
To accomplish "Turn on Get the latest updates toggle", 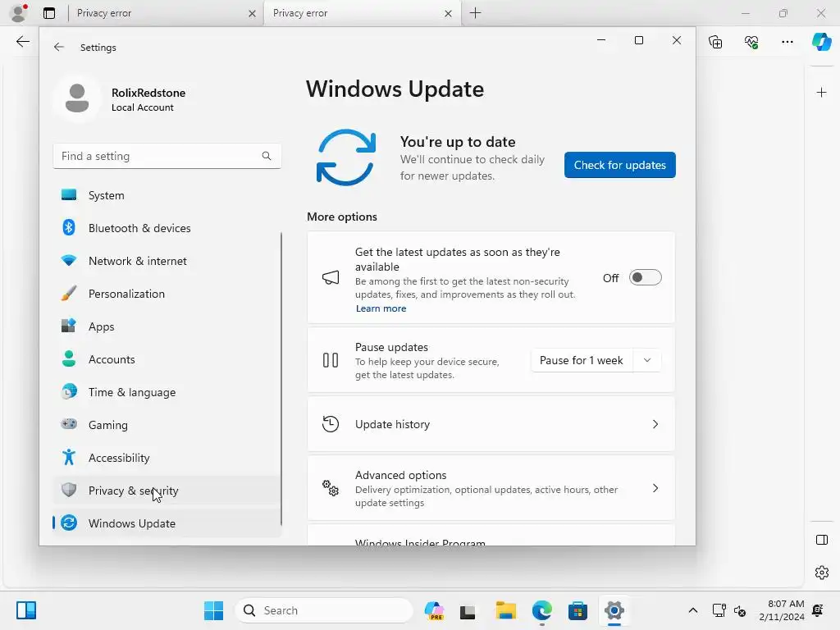I will pos(645,277).
